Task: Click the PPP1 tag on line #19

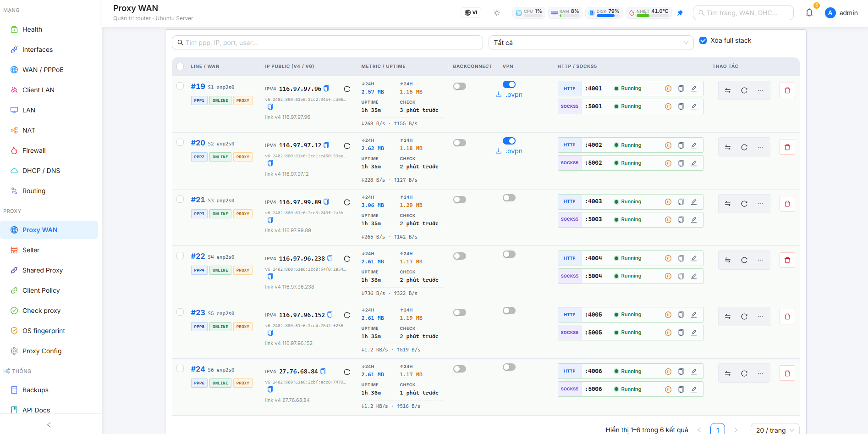Action: 199,100
